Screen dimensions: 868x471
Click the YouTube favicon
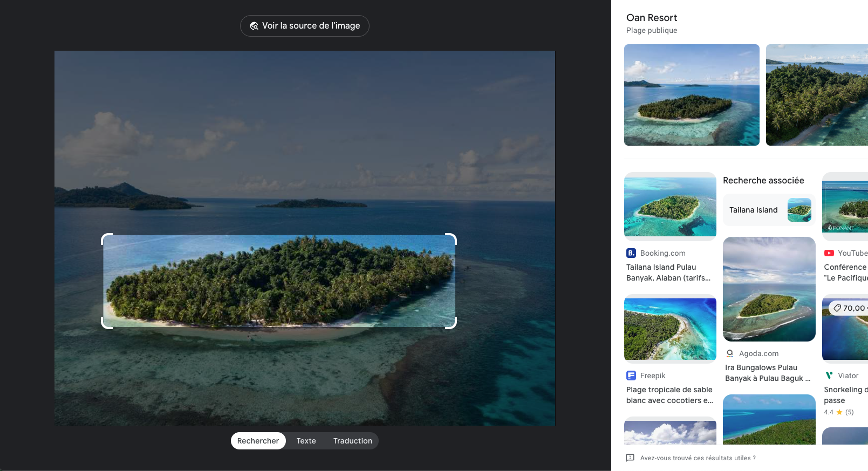(x=829, y=253)
